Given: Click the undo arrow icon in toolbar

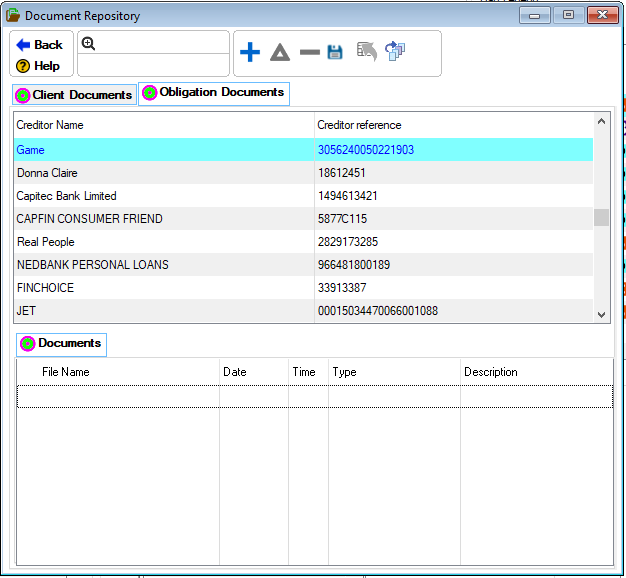Looking at the screenshot, I should (x=367, y=51).
